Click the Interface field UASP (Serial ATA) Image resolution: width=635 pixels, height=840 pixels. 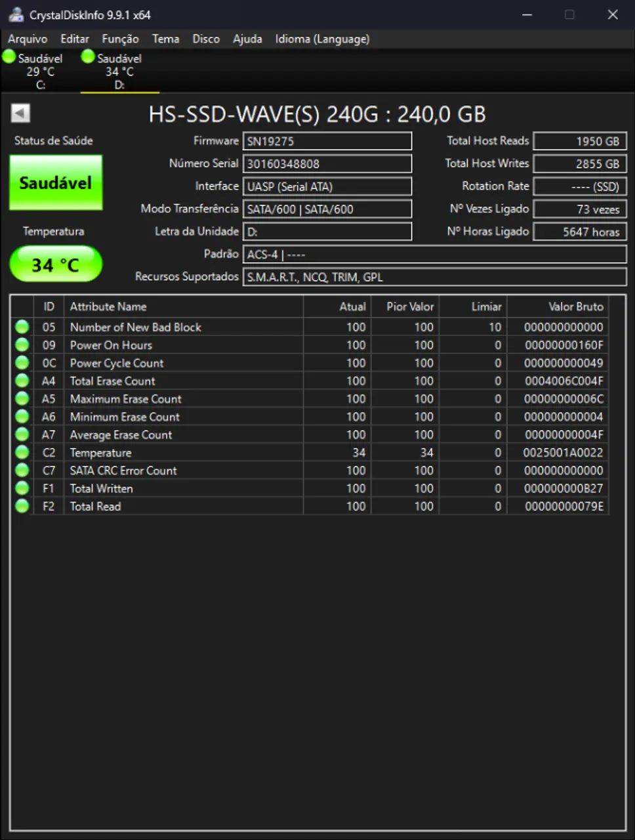point(327,186)
